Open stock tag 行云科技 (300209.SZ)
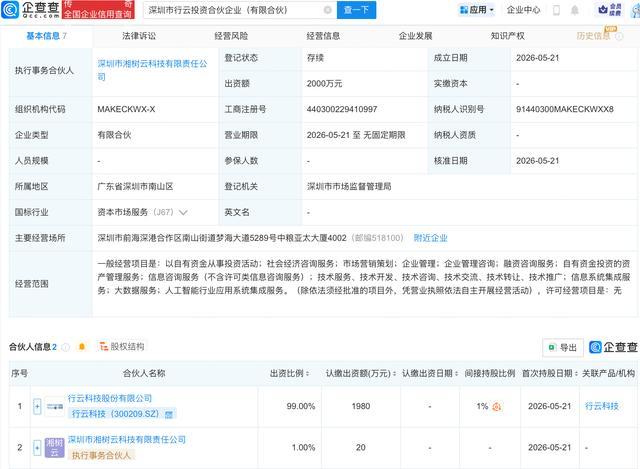 coord(122,414)
